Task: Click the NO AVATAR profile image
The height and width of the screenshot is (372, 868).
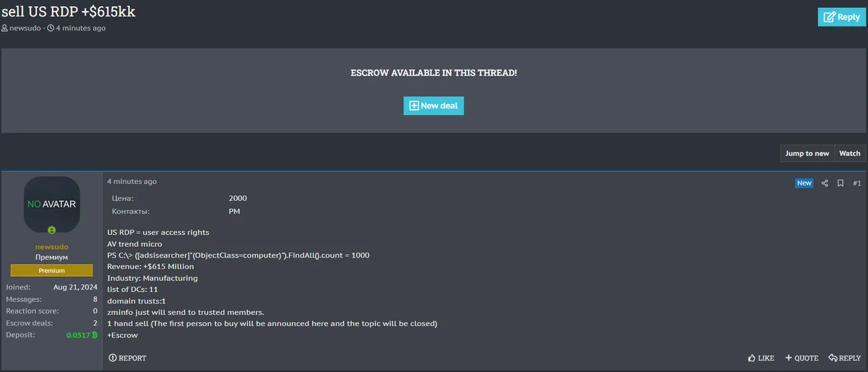Action: tap(52, 204)
